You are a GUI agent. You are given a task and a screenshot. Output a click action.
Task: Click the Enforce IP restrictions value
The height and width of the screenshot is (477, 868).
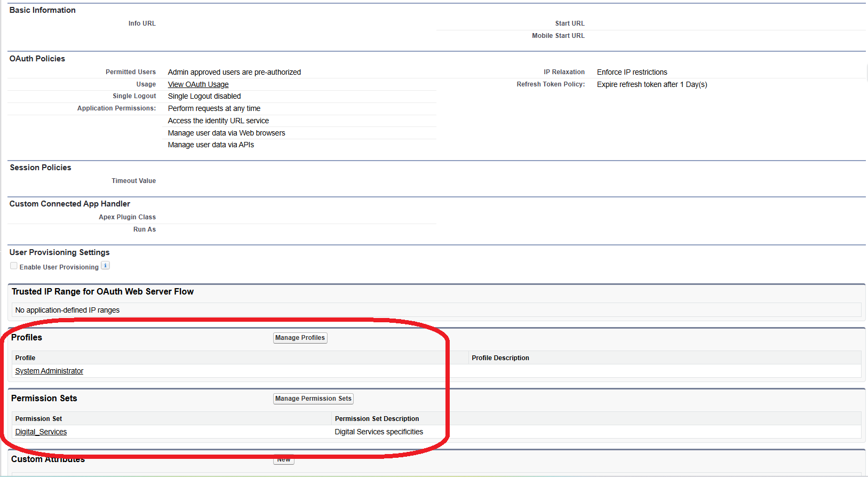(x=632, y=72)
